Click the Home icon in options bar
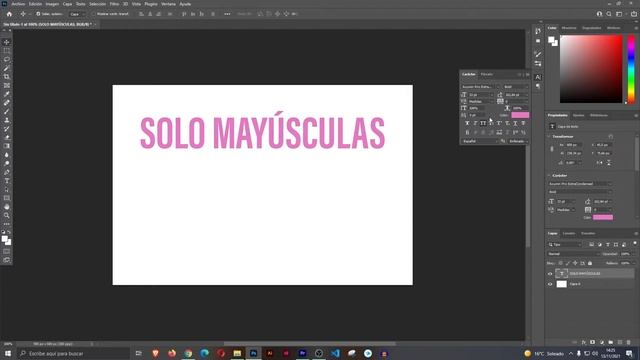The image size is (640, 360). click(9, 14)
